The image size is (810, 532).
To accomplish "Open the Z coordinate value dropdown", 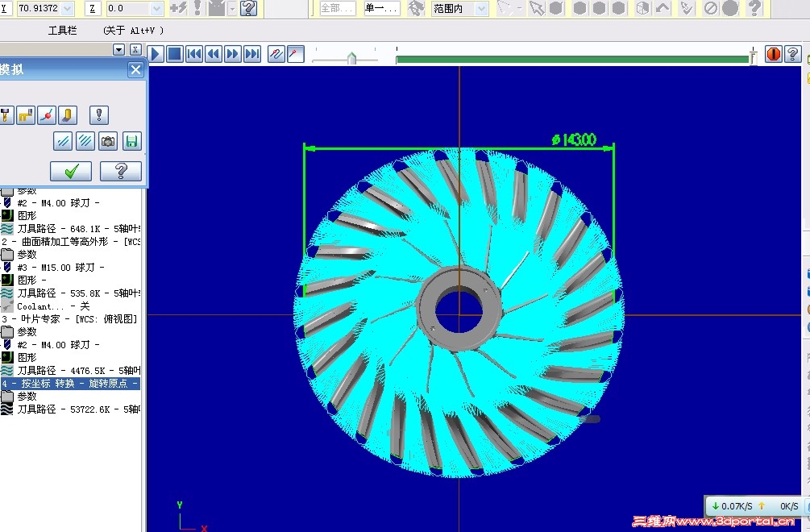I will (x=157, y=8).
